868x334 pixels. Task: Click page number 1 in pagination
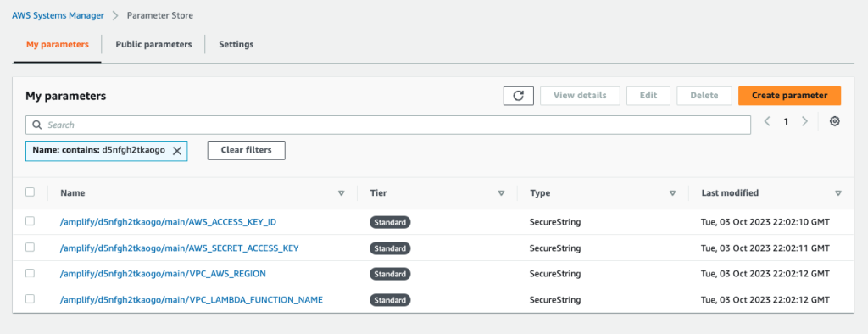(x=786, y=122)
